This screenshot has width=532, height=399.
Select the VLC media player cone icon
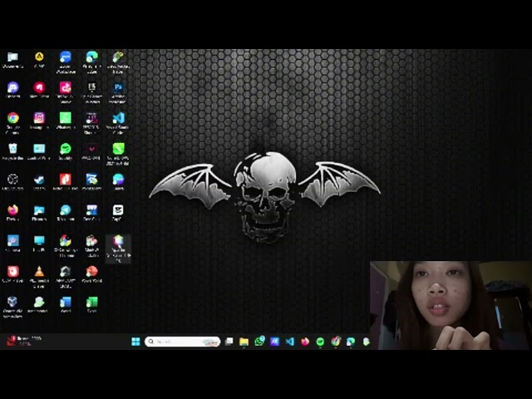[x=39, y=271]
